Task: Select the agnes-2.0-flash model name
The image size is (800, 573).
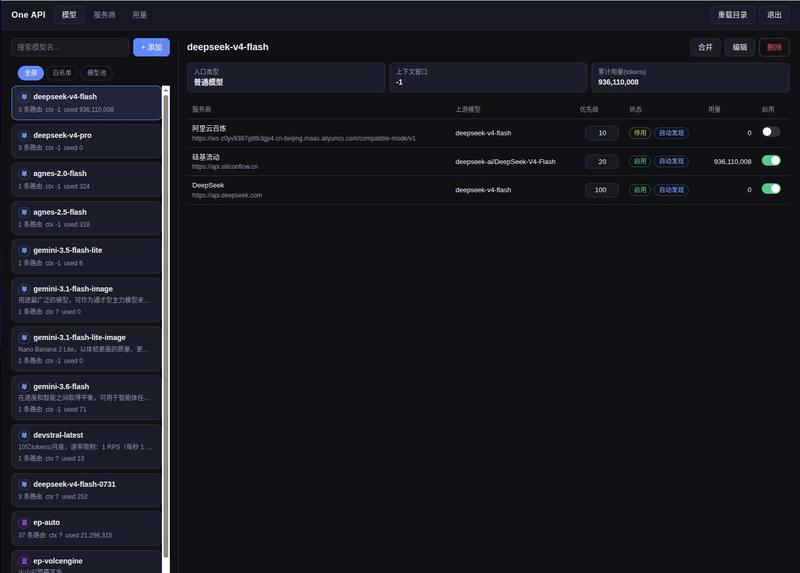Action: pos(60,173)
